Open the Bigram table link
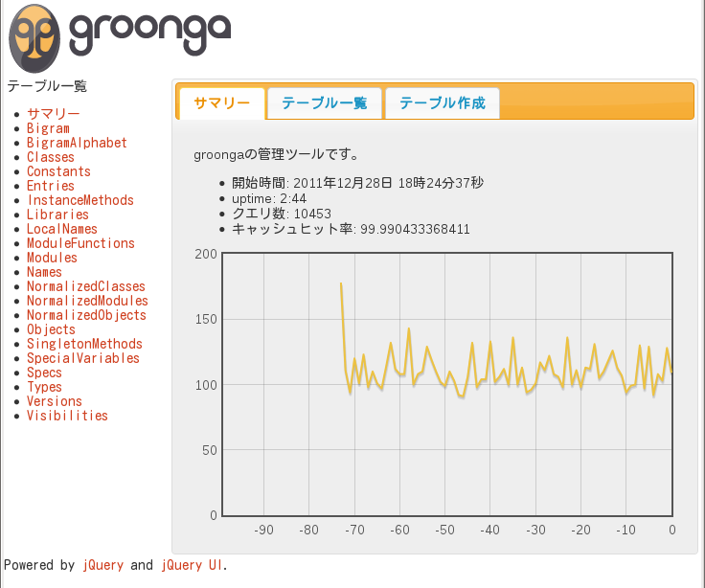The width and height of the screenshot is (705, 588). pos(48,128)
